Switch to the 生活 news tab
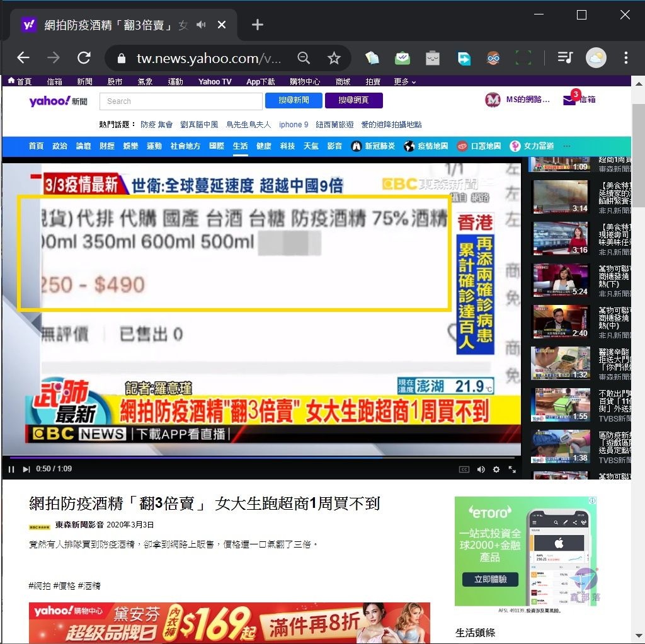The width and height of the screenshot is (645, 644). pyautogui.click(x=240, y=146)
